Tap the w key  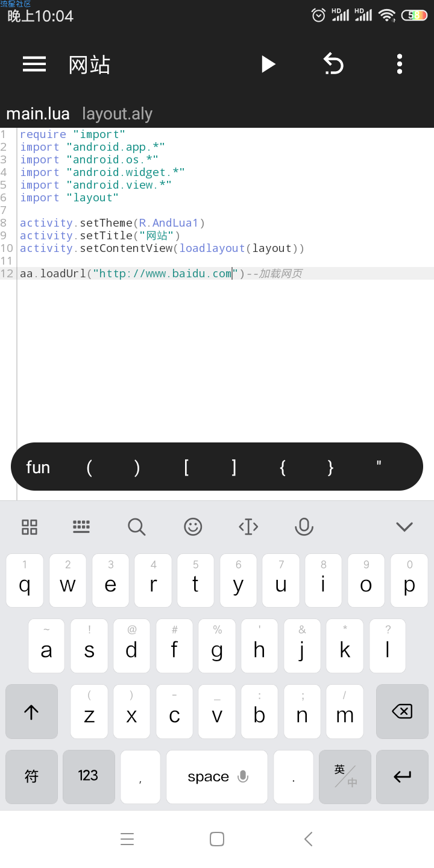pyautogui.click(x=68, y=580)
